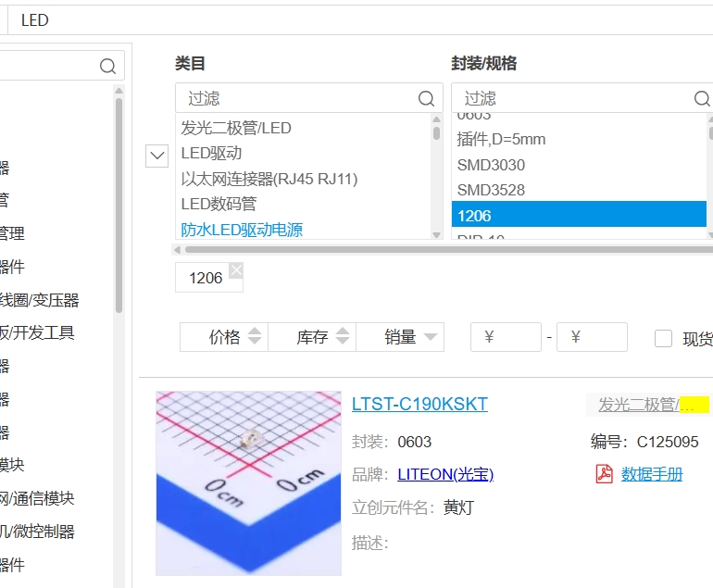This screenshot has height=588, width=713.
Task: Open sidebar category 板/开发工具
Action: pyautogui.click(x=37, y=332)
